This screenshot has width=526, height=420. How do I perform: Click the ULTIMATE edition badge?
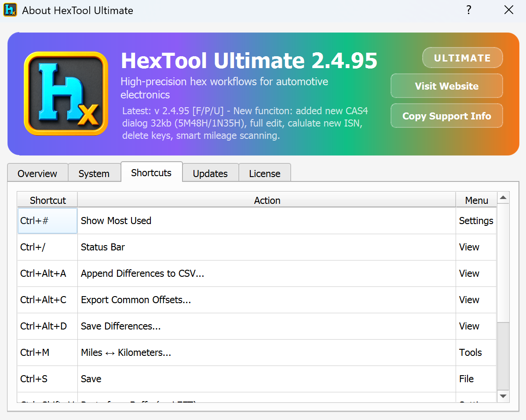(x=462, y=58)
